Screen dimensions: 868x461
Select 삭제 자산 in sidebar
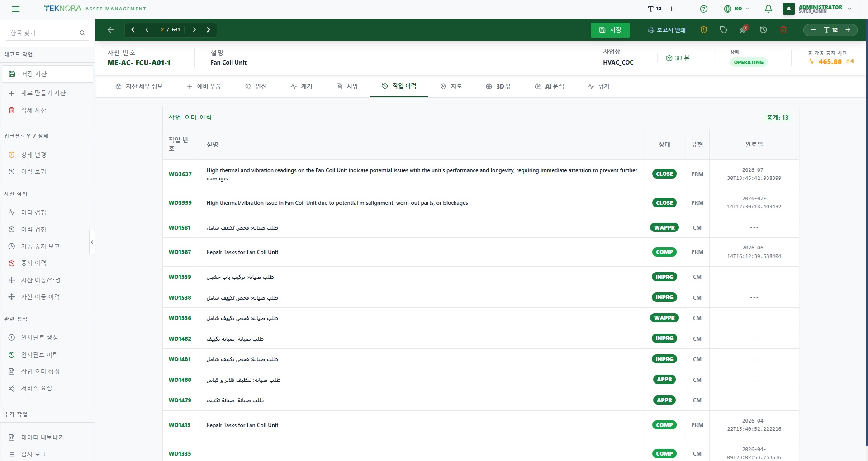pos(47,110)
